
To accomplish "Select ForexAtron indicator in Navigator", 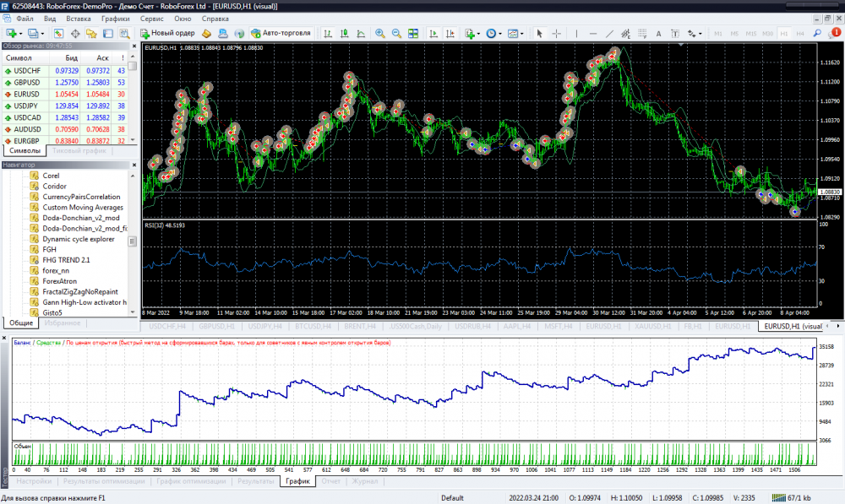I will click(59, 281).
